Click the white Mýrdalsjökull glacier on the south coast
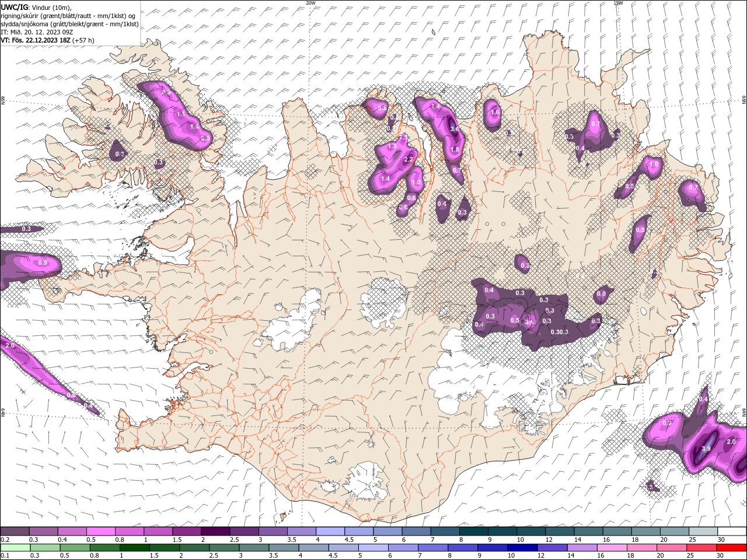The width and height of the screenshot is (747, 560). pos(366,481)
